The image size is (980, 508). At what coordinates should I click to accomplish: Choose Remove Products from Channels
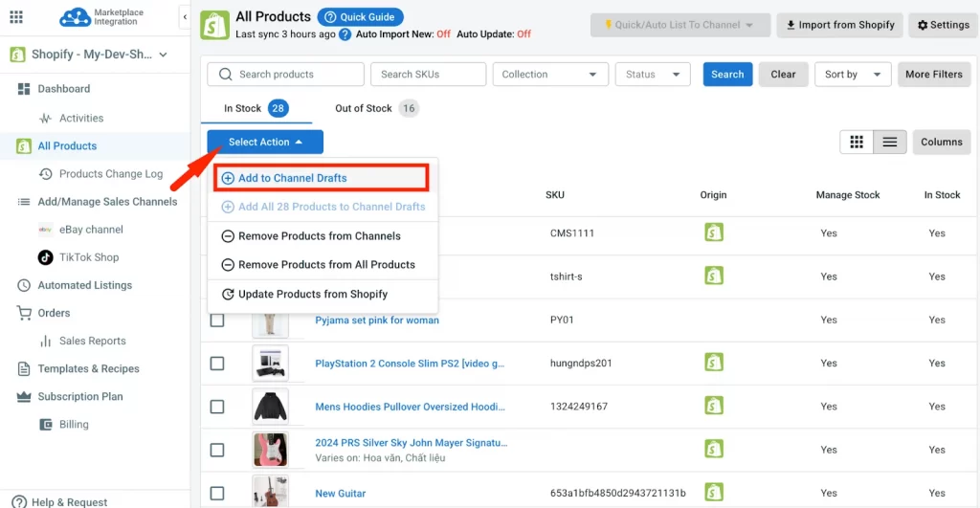[x=323, y=236]
